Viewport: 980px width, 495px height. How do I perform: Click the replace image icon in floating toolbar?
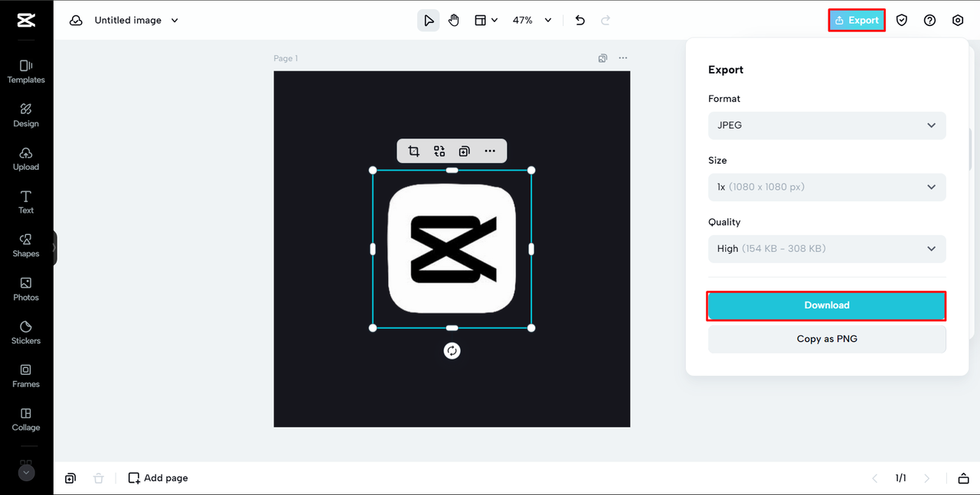pyautogui.click(x=439, y=151)
